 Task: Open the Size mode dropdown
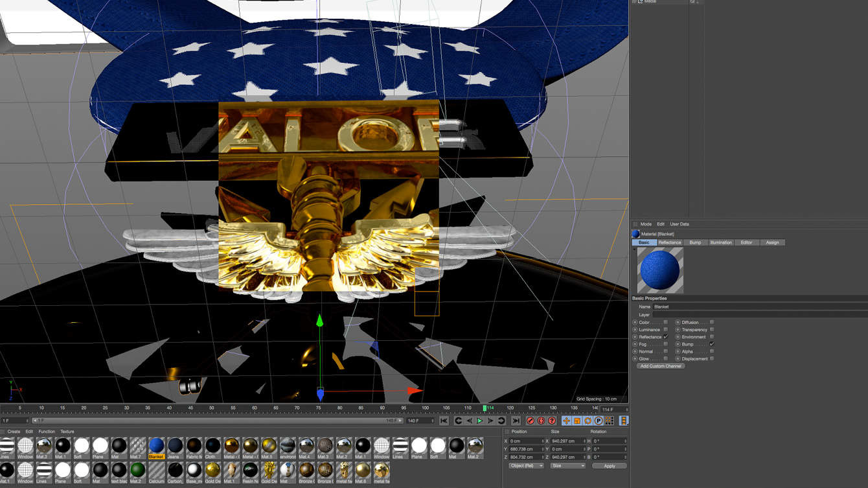click(567, 466)
